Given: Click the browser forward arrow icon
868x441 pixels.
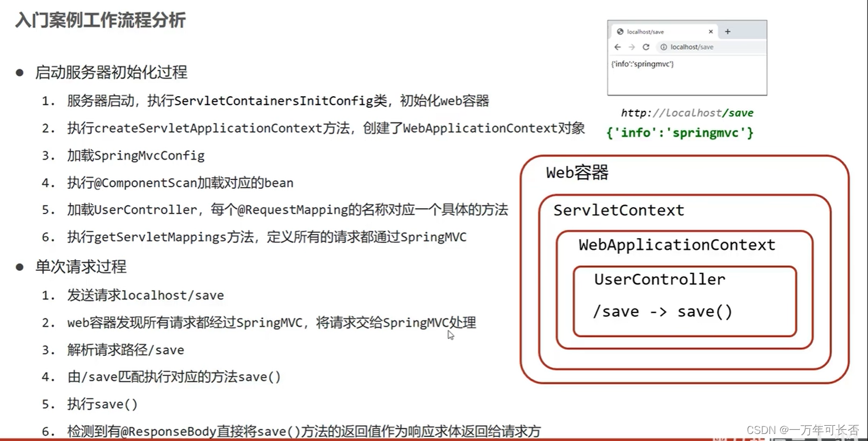Looking at the screenshot, I should 632,47.
